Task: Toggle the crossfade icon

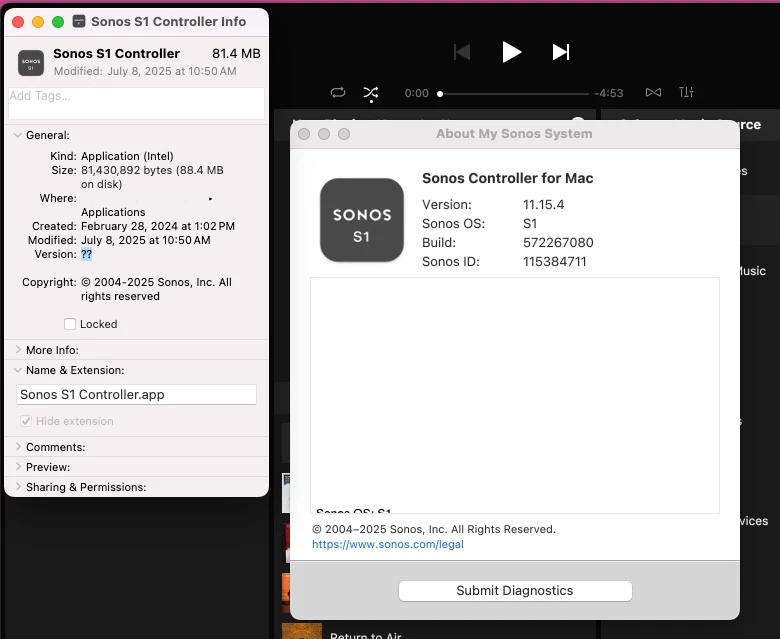Action: (x=653, y=92)
